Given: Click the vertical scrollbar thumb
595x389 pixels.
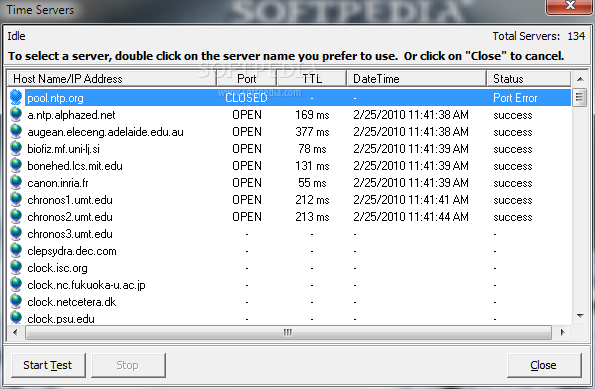Looking at the screenshot, I should [579, 98].
